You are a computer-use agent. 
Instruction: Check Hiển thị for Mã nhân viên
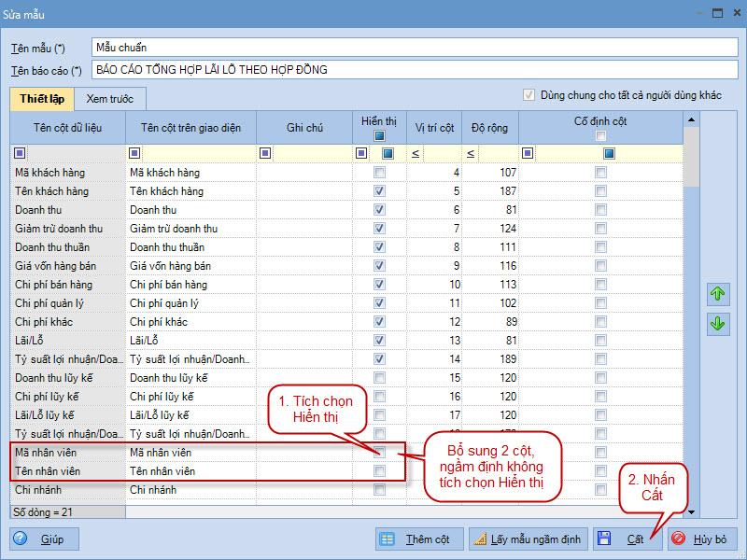click(x=379, y=452)
